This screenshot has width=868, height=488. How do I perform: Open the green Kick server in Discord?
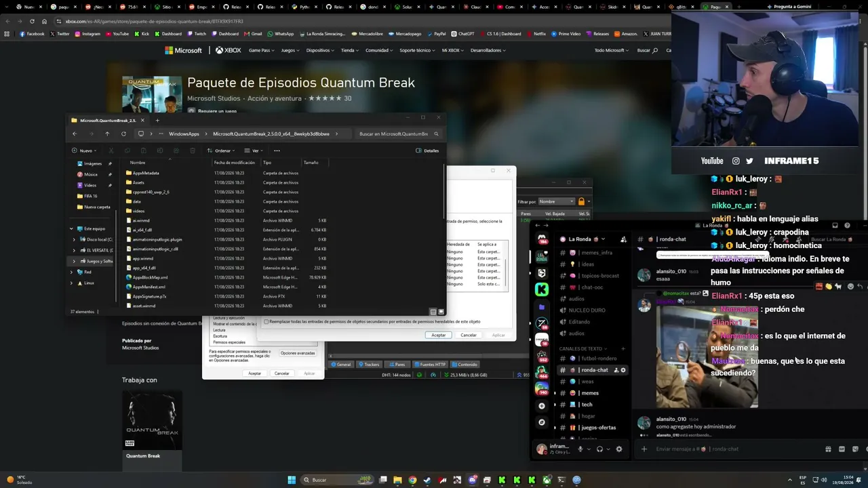(542, 289)
